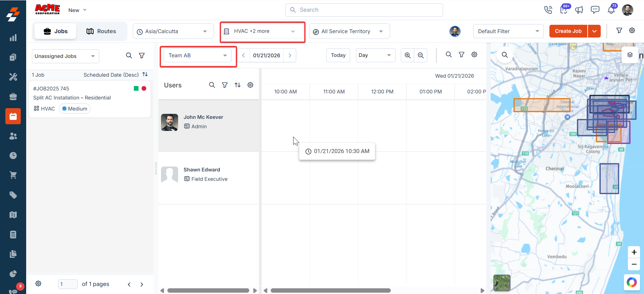This screenshot has width=644, height=294.
Task: Expand the New dropdown beside logo
Action: pyautogui.click(x=77, y=10)
